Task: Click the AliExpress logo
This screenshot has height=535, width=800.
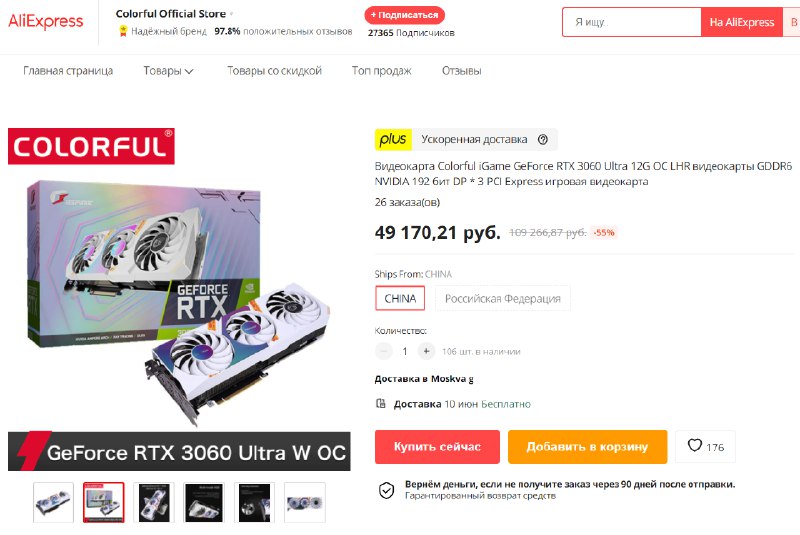Action: [45, 21]
